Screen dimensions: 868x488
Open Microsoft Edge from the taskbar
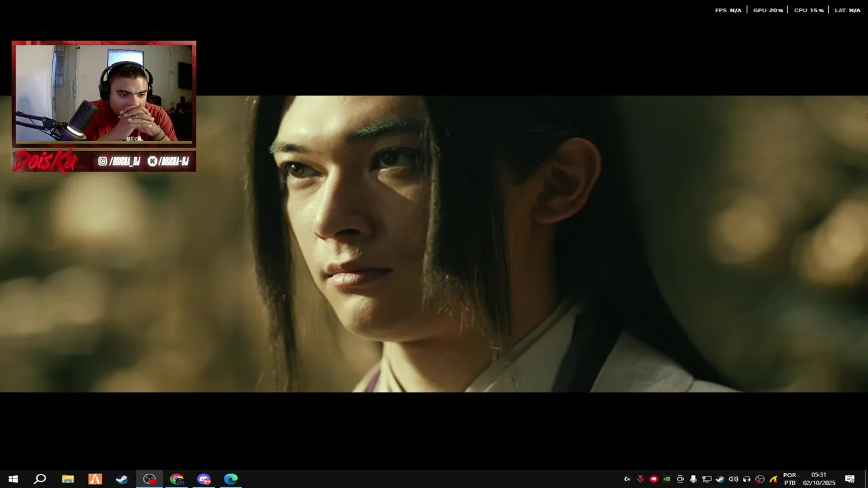pos(231,479)
